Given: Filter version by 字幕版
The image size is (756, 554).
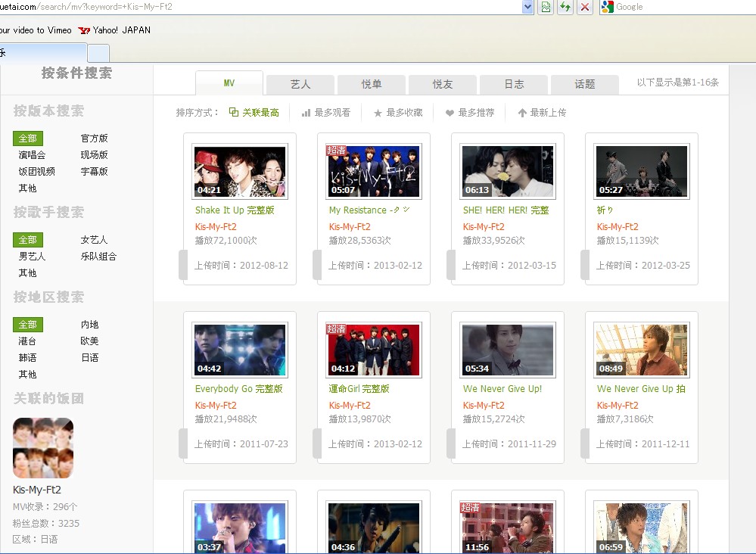Looking at the screenshot, I should tap(94, 171).
